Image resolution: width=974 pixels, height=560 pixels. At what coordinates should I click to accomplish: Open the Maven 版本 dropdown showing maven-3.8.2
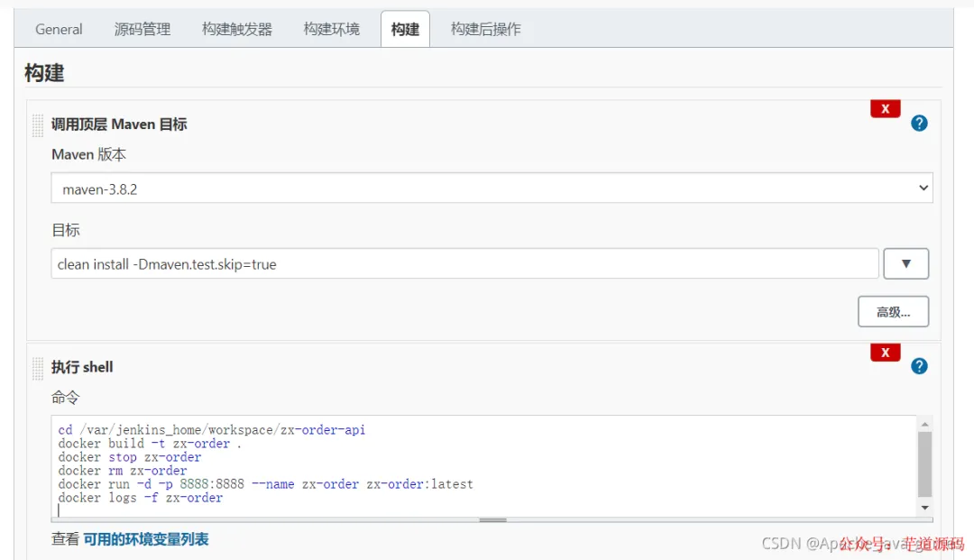492,188
